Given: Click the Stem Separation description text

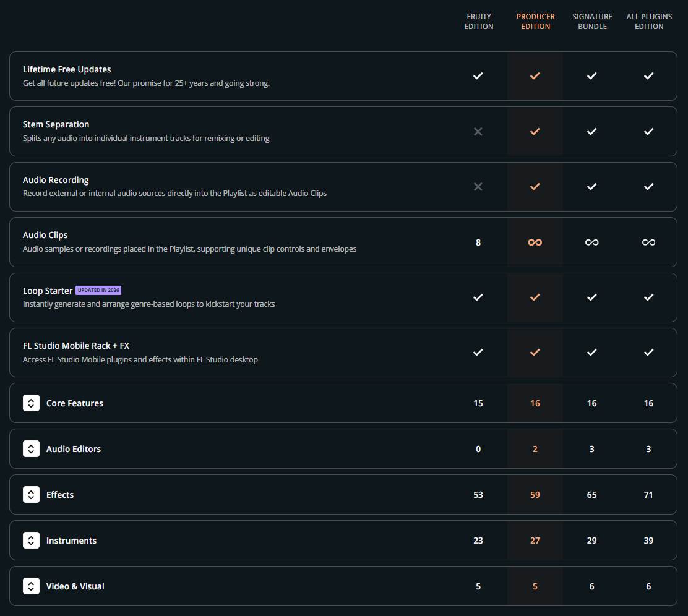Looking at the screenshot, I should [146, 138].
